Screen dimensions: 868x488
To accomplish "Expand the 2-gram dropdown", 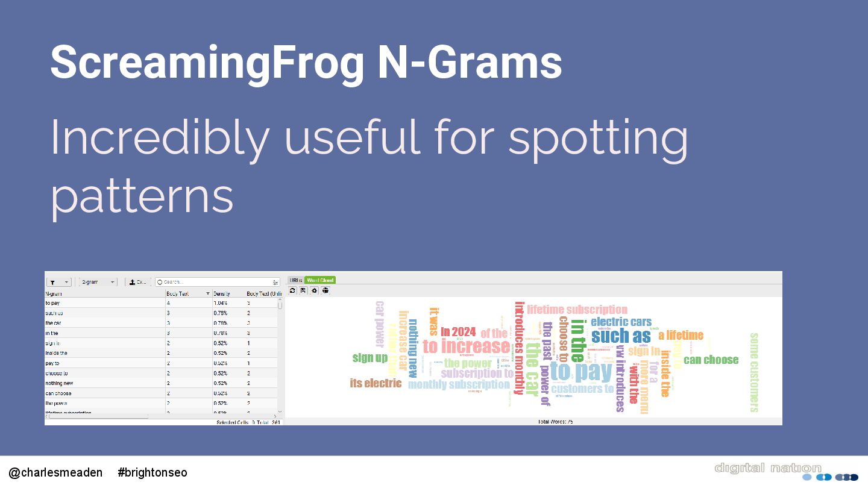I will (x=112, y=282).
